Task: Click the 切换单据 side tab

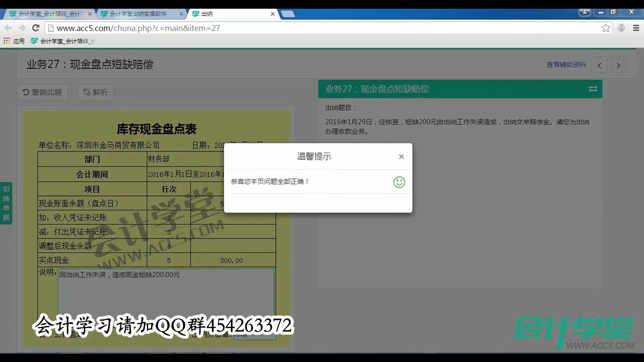Action: click(x=6, y=203)
